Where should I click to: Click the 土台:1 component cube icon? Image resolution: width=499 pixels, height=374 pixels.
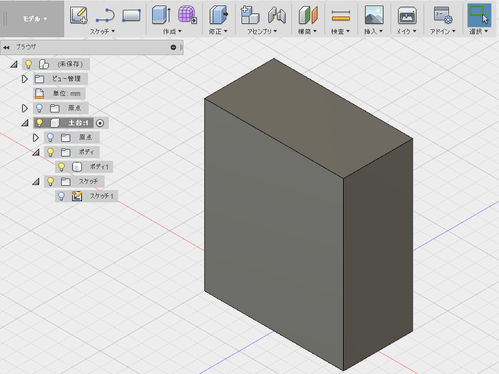pyautogui.click(x=55, y=123)
